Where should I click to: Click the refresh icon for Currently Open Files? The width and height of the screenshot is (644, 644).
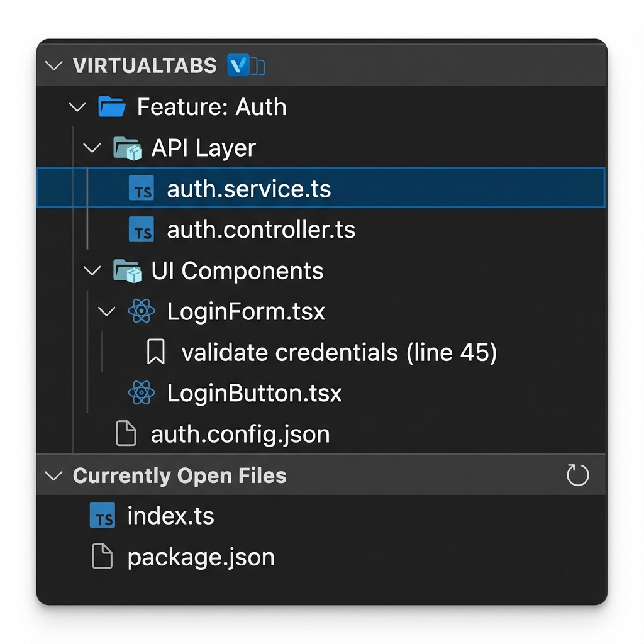point(577,475)
